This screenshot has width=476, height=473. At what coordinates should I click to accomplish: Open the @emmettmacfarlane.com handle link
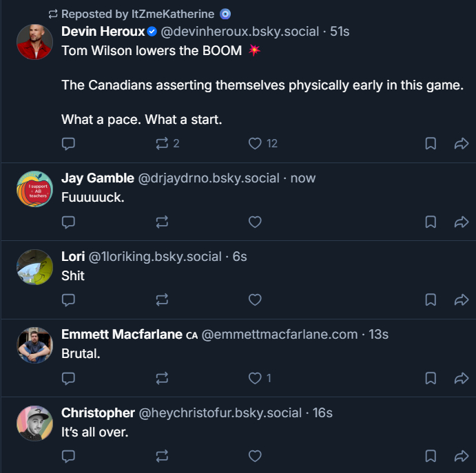pyautogui.click(x=280, y=335)
